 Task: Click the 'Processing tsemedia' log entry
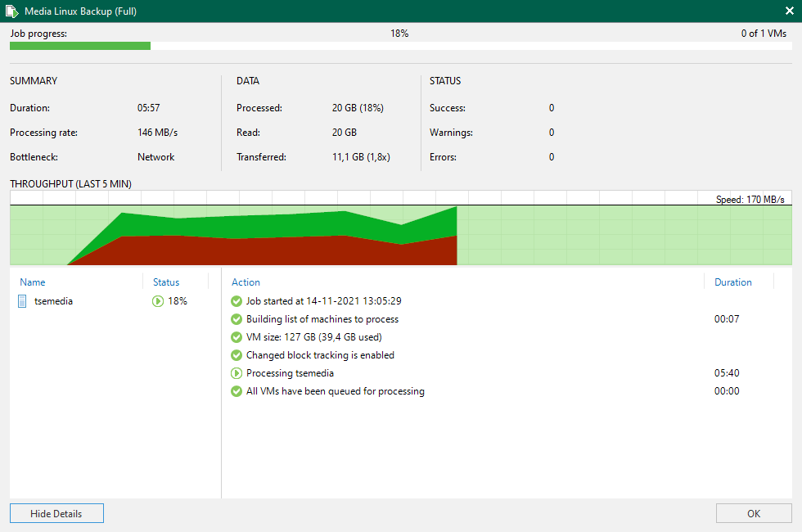290,372
